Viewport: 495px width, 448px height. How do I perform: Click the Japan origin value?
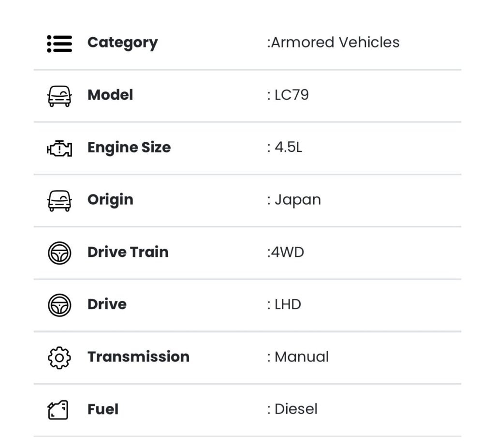[297, 200]
